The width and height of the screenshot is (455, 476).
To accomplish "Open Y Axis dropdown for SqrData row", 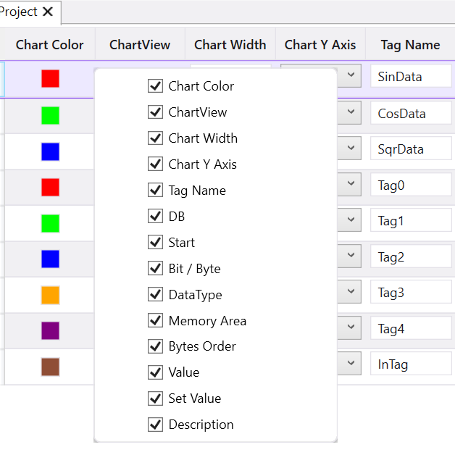I will pyautogui.click(x=351, y=148).
